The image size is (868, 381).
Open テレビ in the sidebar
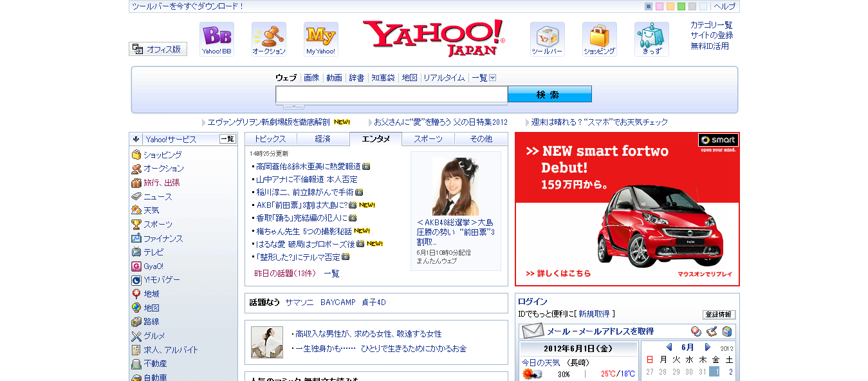(154, 252)
